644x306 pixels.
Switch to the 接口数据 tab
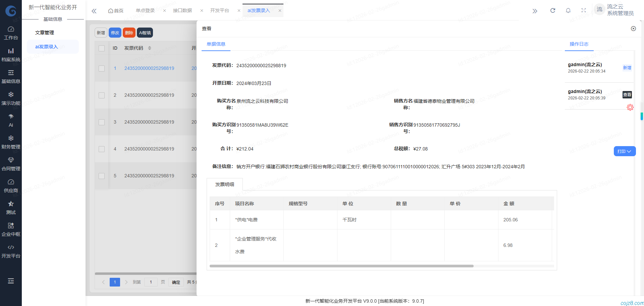tap(182, 10)
